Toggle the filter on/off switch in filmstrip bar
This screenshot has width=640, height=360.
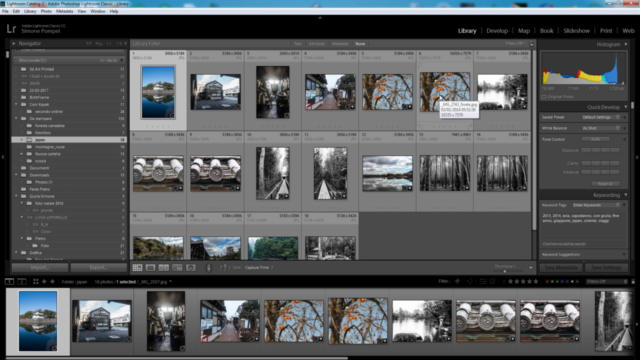click(x=633, y=281)
